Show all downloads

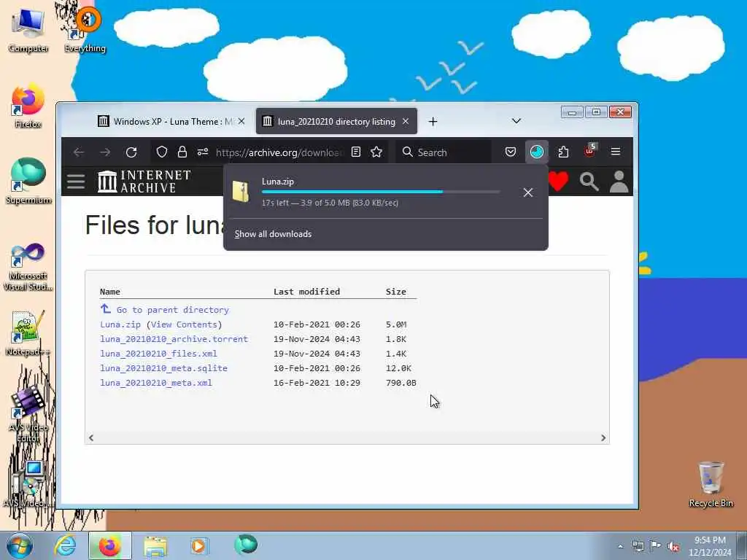click(273, 234)
